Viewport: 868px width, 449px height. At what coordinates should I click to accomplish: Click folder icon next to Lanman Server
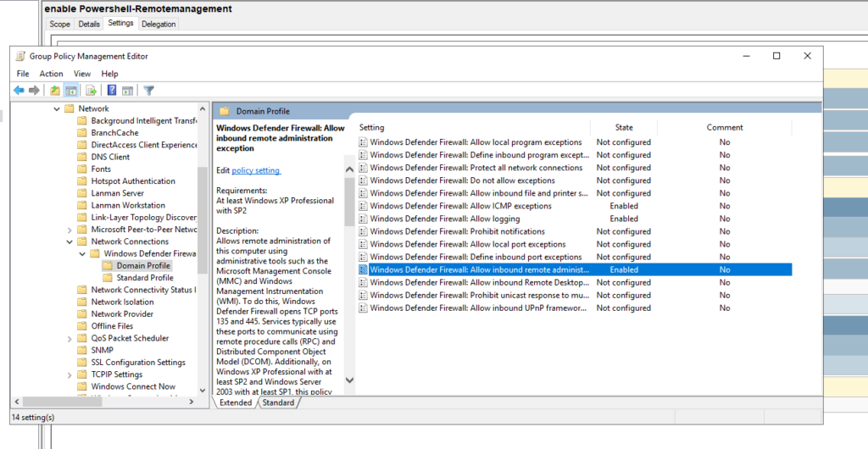pyautogui.click(x=82, y=193)
